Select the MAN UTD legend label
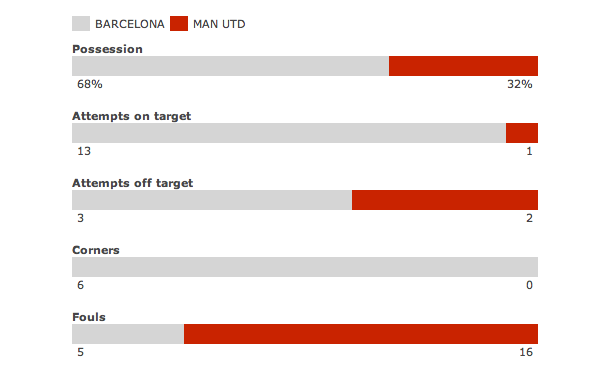The image size is (608, 382). pos(219,24)
